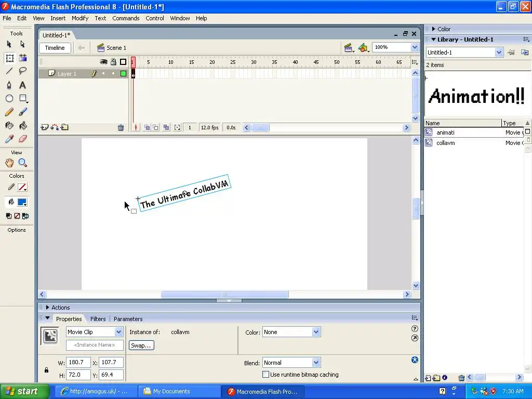This screenshot has height=399, width=532.
Task: Toggle Onion Skin in timeline
Action: pyautogui.click(x=147, y=128)
